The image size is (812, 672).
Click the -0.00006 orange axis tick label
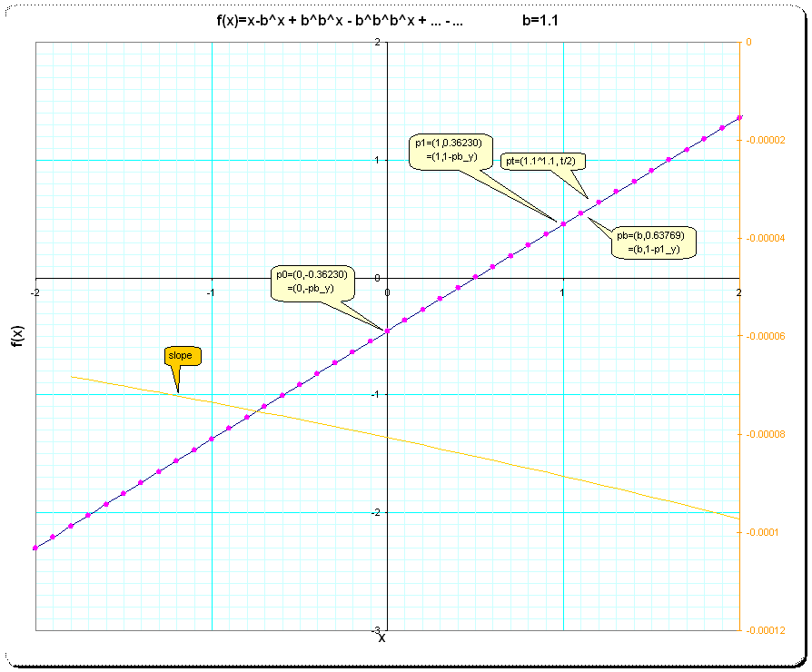(765, 336)
